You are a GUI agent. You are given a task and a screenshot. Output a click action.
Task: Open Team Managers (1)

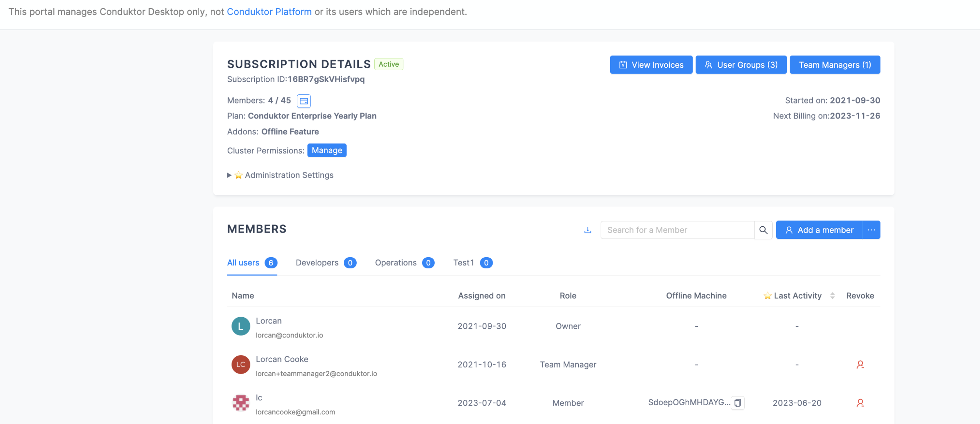click(x=835, y=65)
